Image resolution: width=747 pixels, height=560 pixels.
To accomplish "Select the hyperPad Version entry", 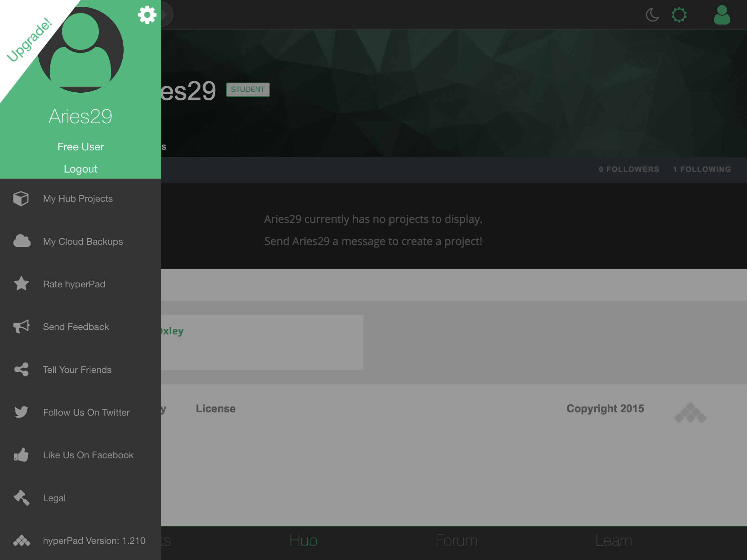I will coord(94,540).
